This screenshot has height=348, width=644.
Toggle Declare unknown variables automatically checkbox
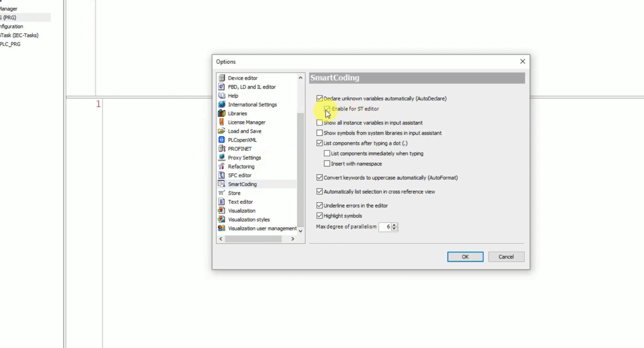(x=319, y=99)
